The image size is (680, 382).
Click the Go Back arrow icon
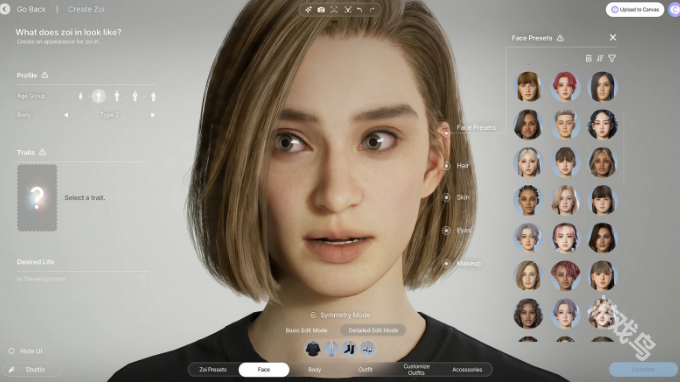pyautogui.click(x=5, y=9)
